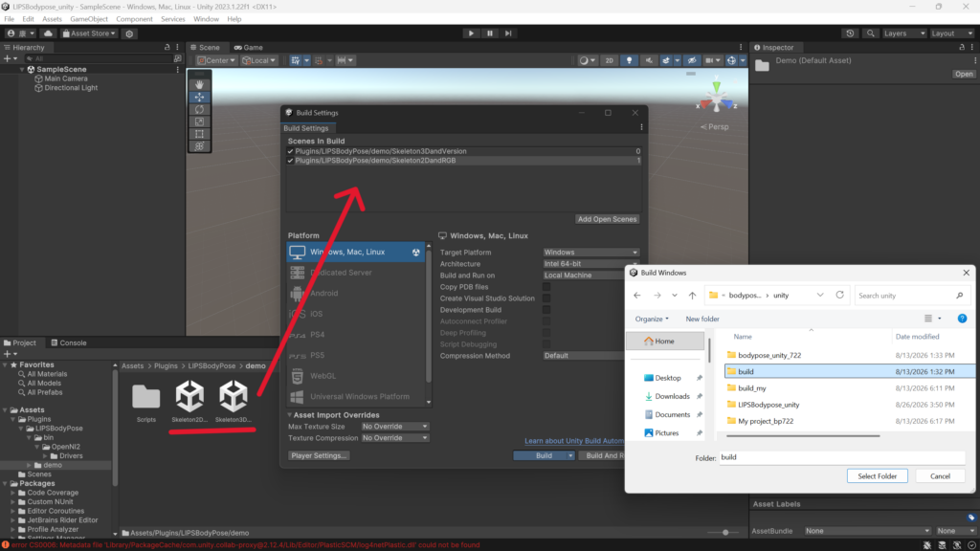The width and height of the screenshot is (980, 551).
Task: Switch to the Console tab
Action: (x=69, y=343)
